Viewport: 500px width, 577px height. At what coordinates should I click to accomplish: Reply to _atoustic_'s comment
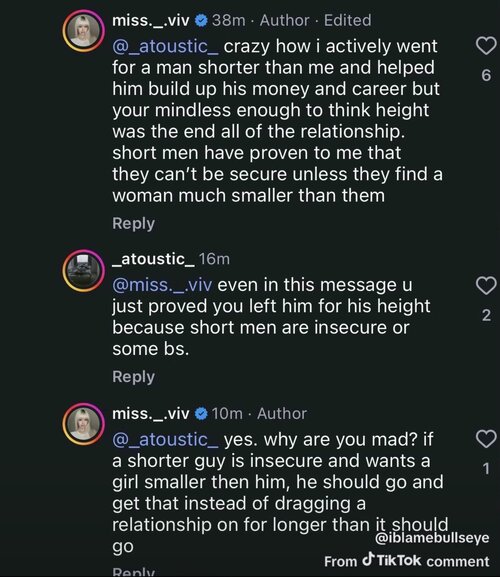tap(134, 377)
